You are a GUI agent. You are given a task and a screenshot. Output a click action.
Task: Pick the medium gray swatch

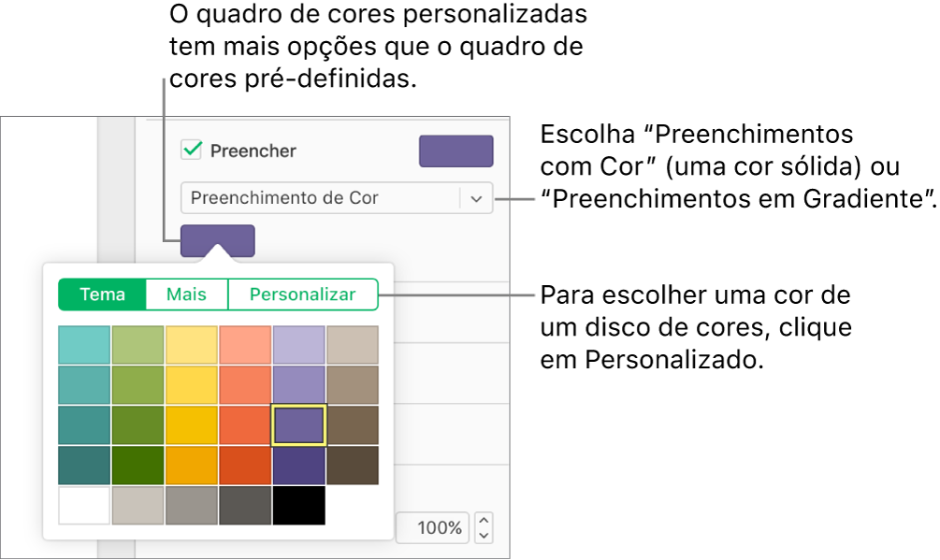191,505
